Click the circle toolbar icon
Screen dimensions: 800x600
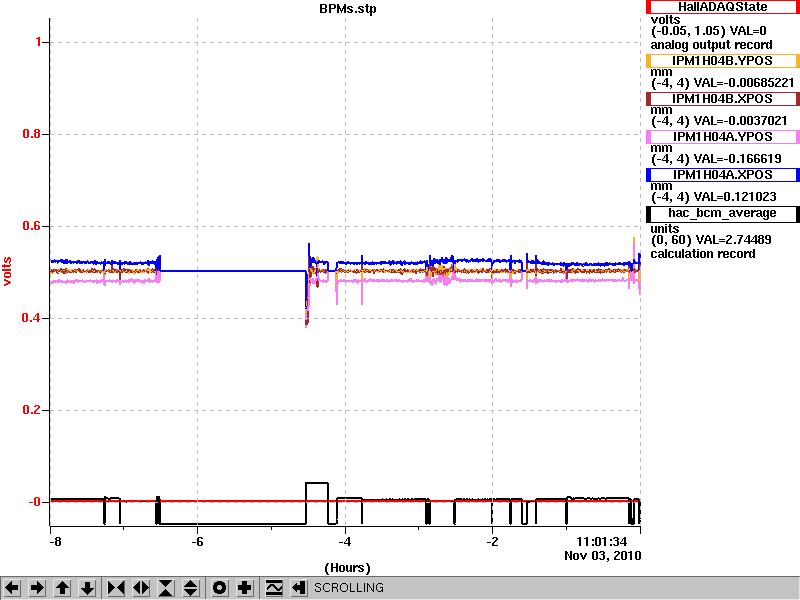coord(219,588)
